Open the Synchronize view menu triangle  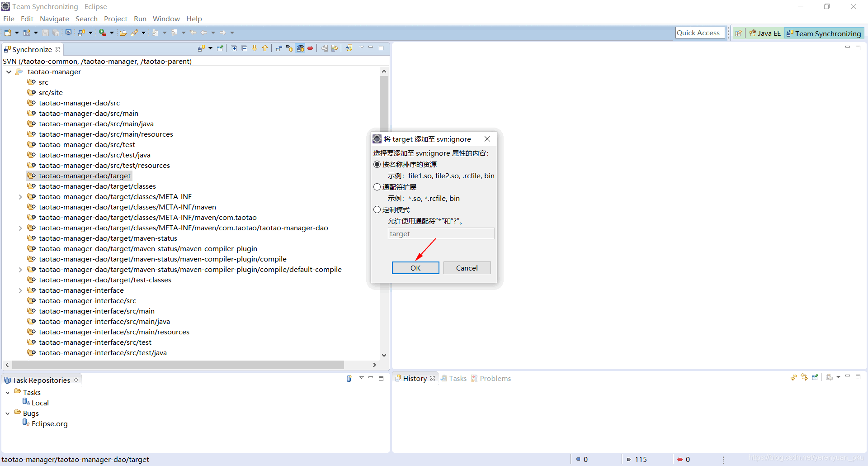(361, 47)
